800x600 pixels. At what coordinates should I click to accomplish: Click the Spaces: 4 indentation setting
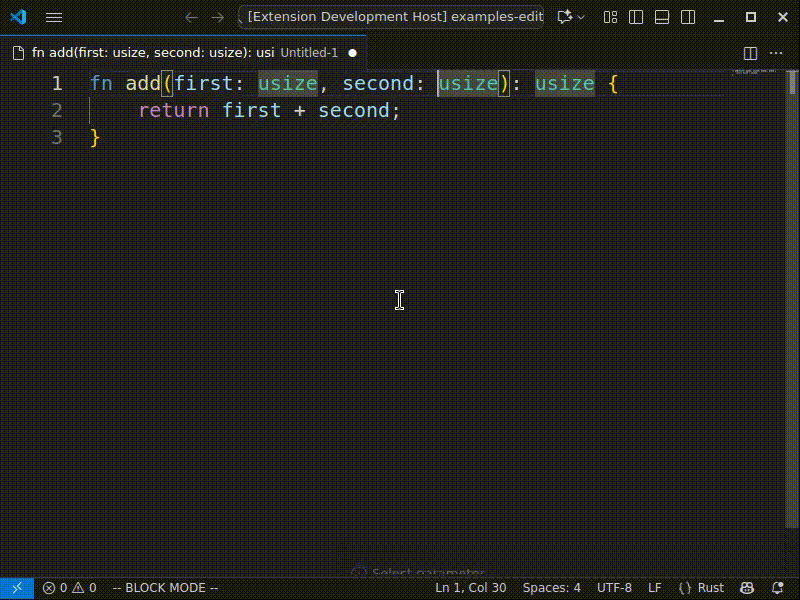click(551, 588)
